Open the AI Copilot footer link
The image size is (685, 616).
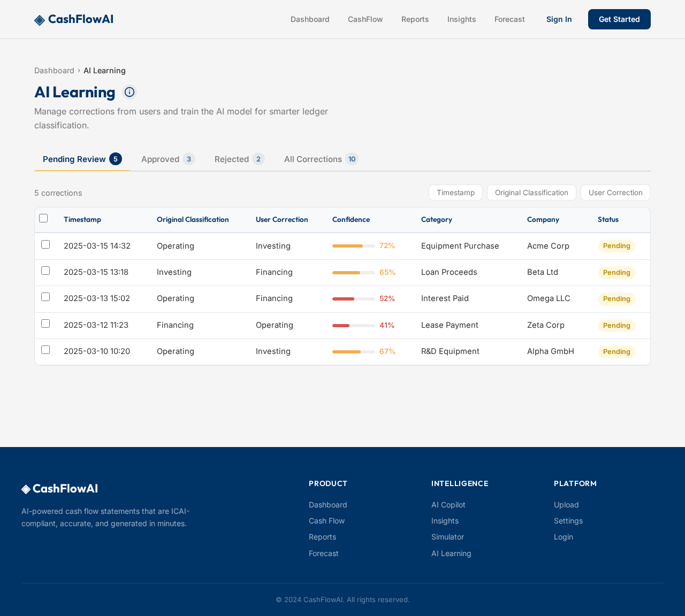pyautogui.click(x=448, y=505)
